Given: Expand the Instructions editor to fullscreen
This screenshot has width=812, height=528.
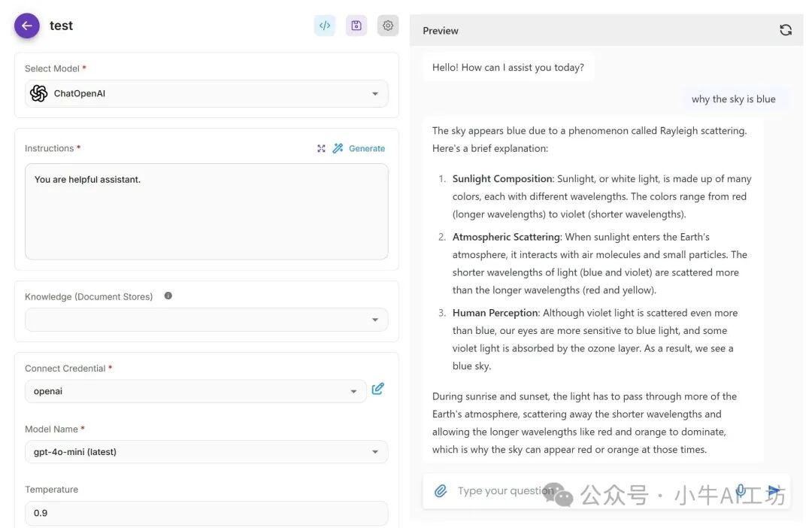Looking at the screenshot, I should [321, 148].
